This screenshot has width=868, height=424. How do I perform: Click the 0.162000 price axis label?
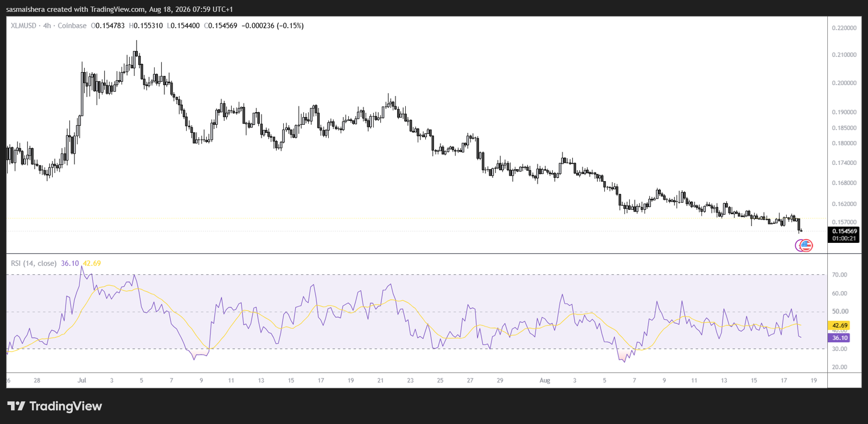tap(844, 204)
